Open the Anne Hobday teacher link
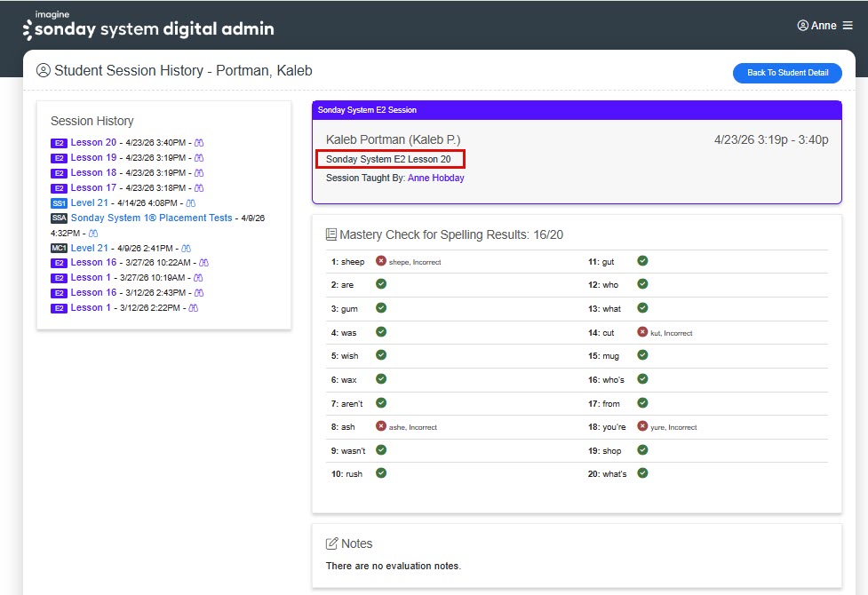This screenshot has width=868, height=595. 435,178
